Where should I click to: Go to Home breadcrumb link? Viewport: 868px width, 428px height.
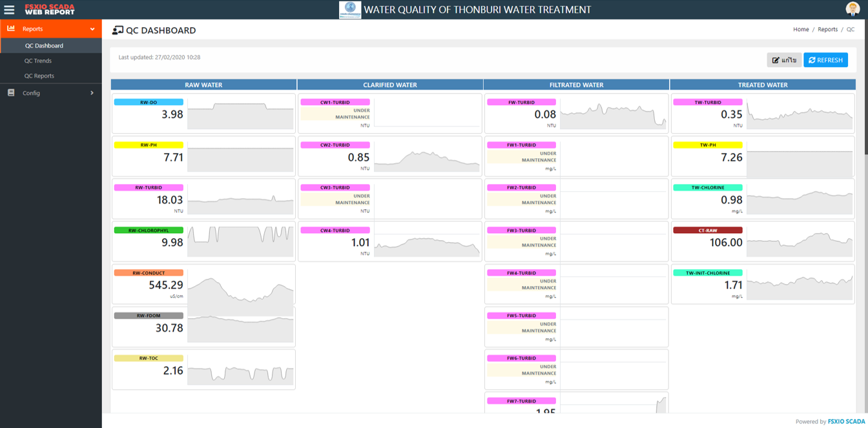point(801,30)
